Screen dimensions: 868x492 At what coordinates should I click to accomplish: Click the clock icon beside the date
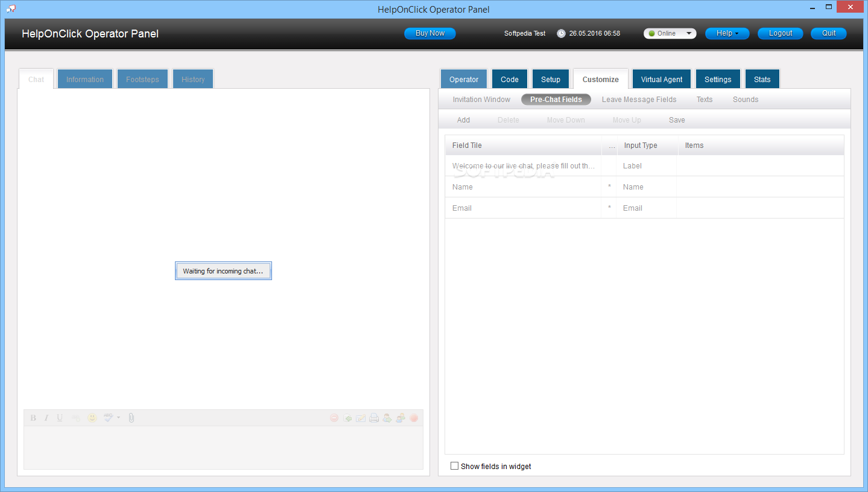coord(561,34)
